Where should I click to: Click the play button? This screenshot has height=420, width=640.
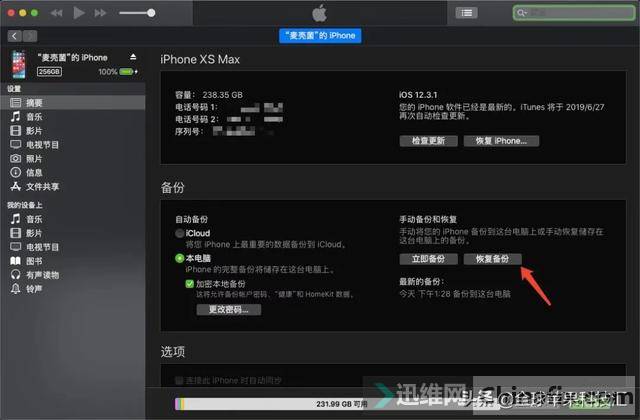[79, 13]
